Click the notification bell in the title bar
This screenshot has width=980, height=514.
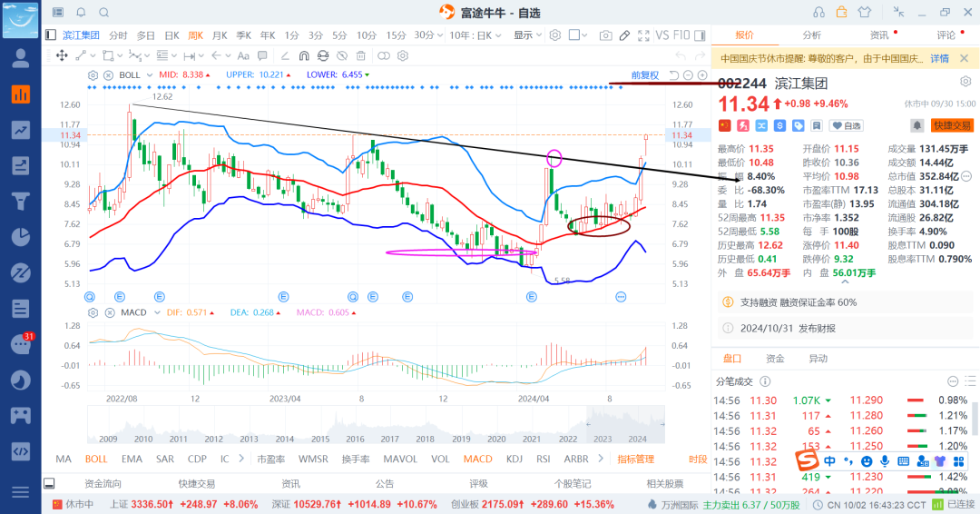pyautogui.click(x=82, y=12)
